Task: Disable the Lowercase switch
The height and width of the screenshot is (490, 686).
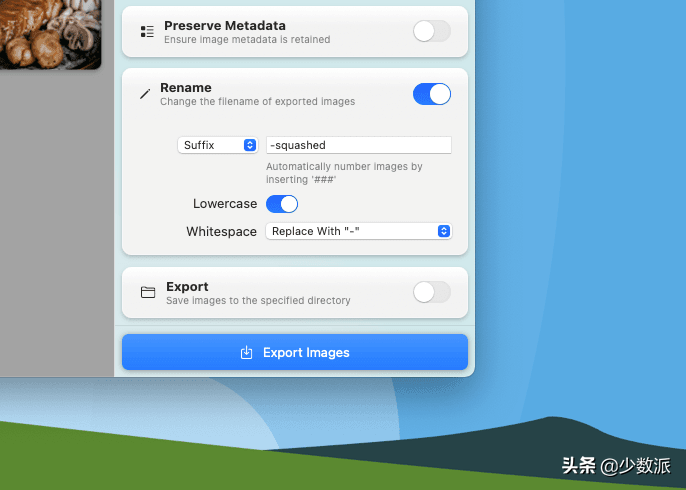Action: pos(282,204)
